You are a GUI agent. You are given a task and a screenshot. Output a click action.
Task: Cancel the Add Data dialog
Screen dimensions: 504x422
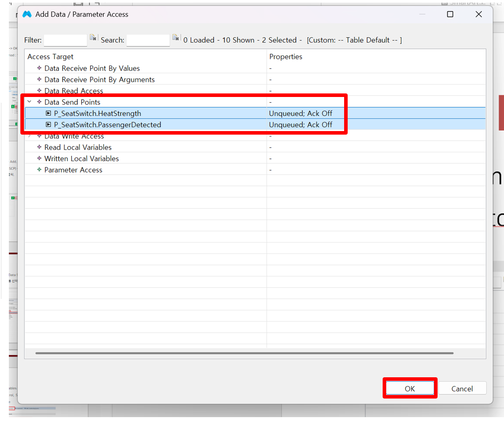click(x=462, y=388)
